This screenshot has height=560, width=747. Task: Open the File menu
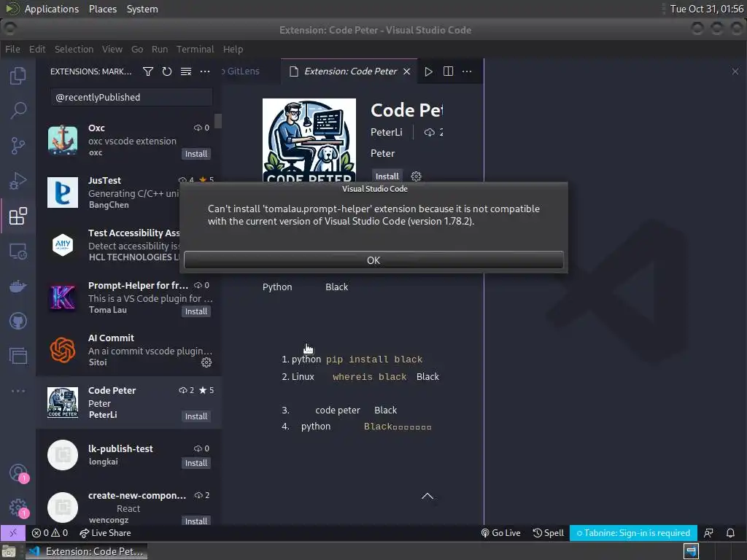12,49
